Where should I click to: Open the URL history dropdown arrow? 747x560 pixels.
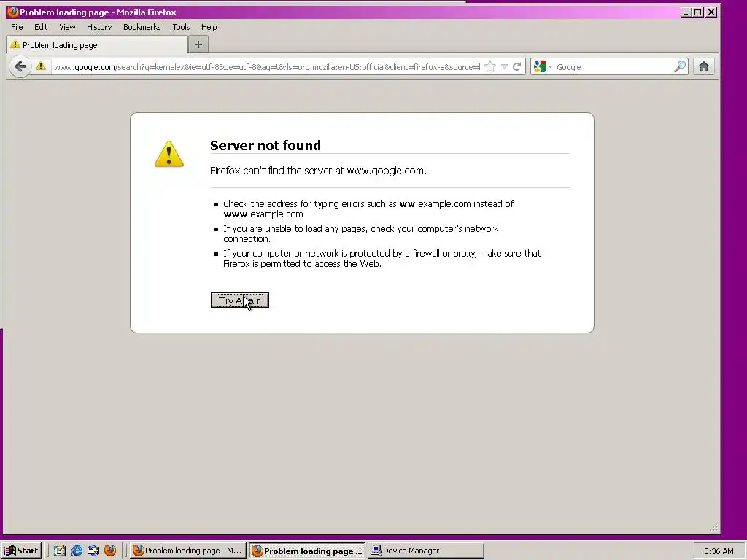[504, 66]
